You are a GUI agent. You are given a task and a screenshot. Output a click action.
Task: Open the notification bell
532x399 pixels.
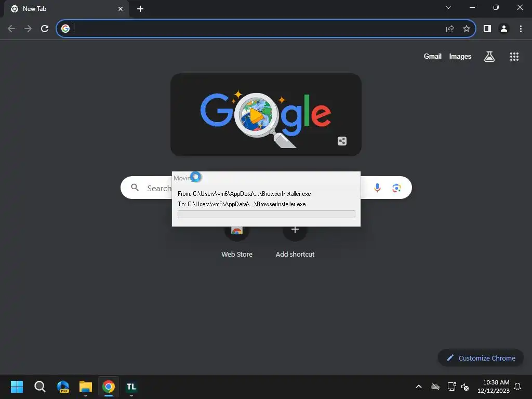click(x=517, y=387)
